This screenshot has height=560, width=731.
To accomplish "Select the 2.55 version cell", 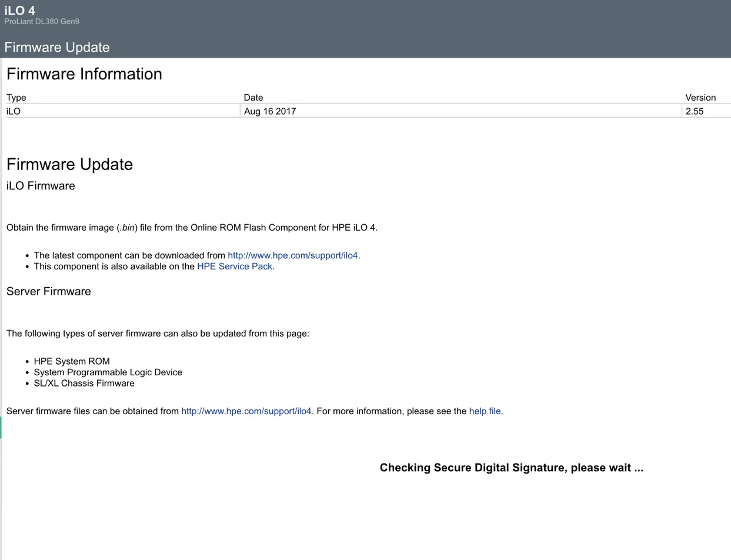I will pos(706,111).
